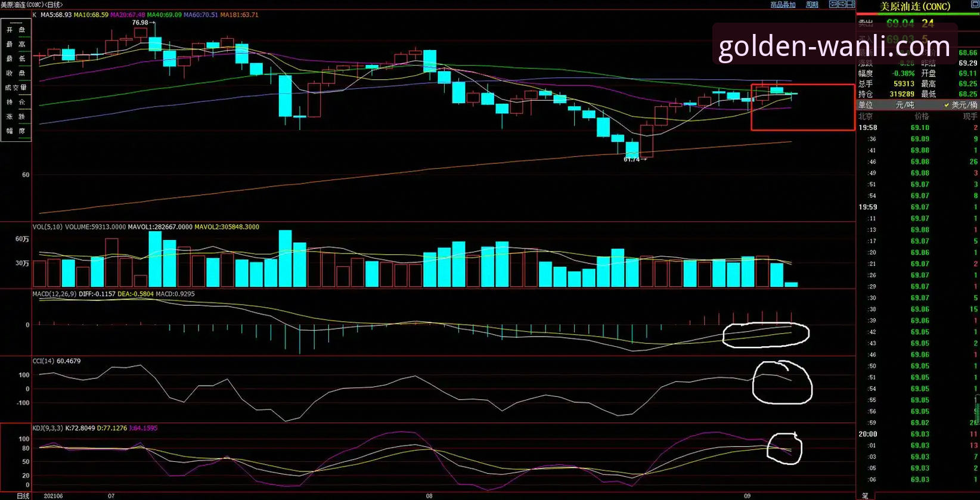Open the 画线 menu next to 商品叠加

click(812, 5)
